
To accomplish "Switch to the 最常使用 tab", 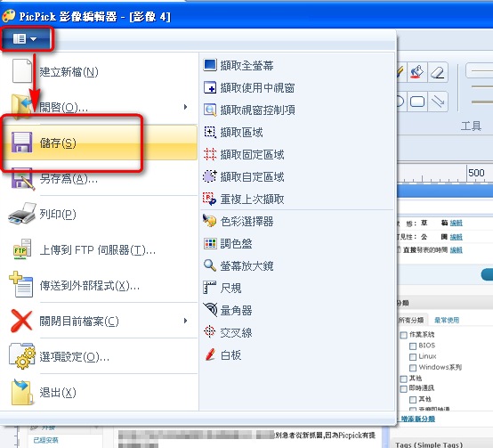I will click(x=447, y=321).
